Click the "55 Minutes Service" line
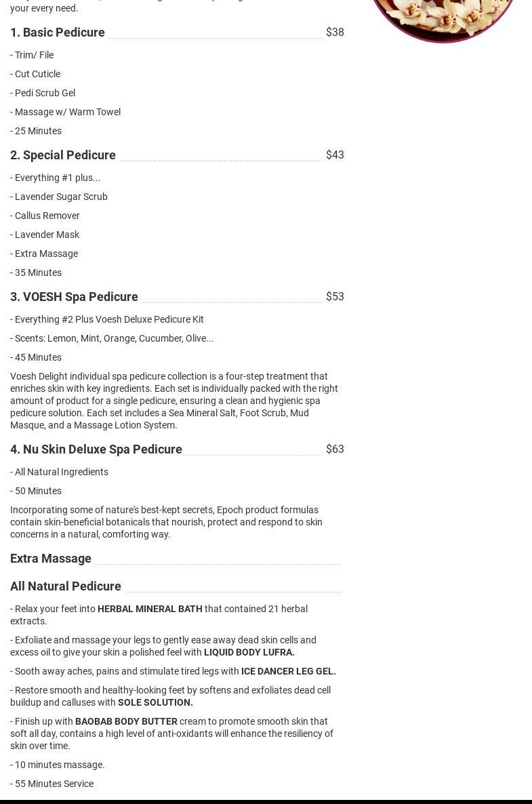Screen dimensions: 532x804 click(x=54, y=784)
